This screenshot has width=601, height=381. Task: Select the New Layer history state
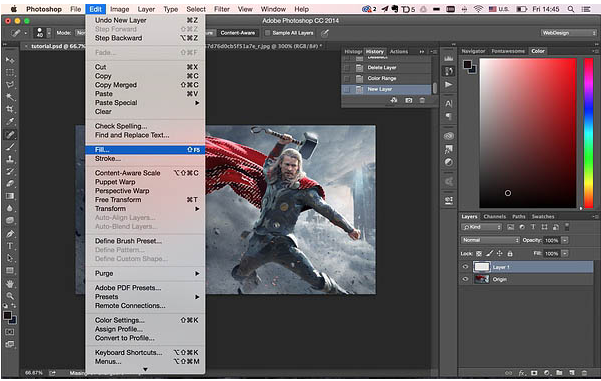pyautogui.click(x=386, y=89)
